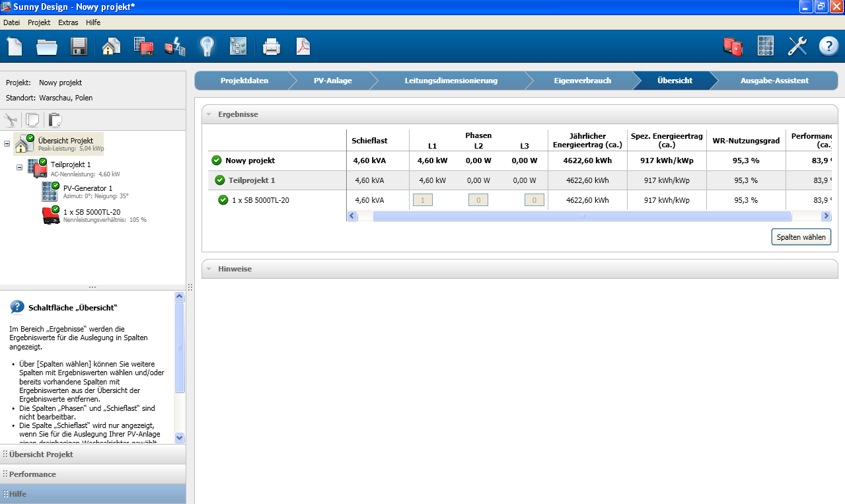Open the Extras menu

68,22
